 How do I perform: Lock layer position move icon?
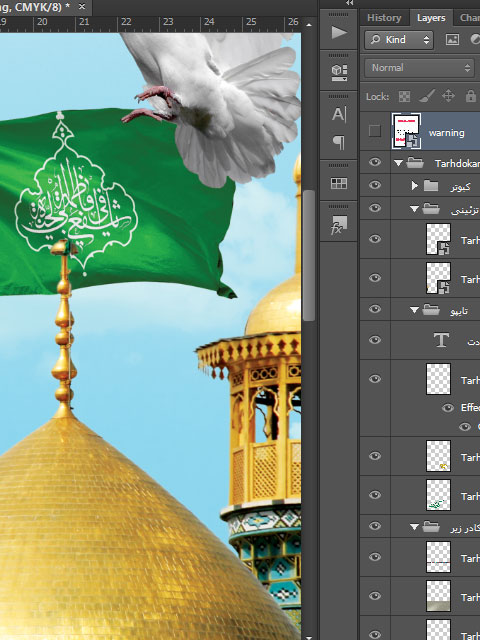[x=448, y=96]
